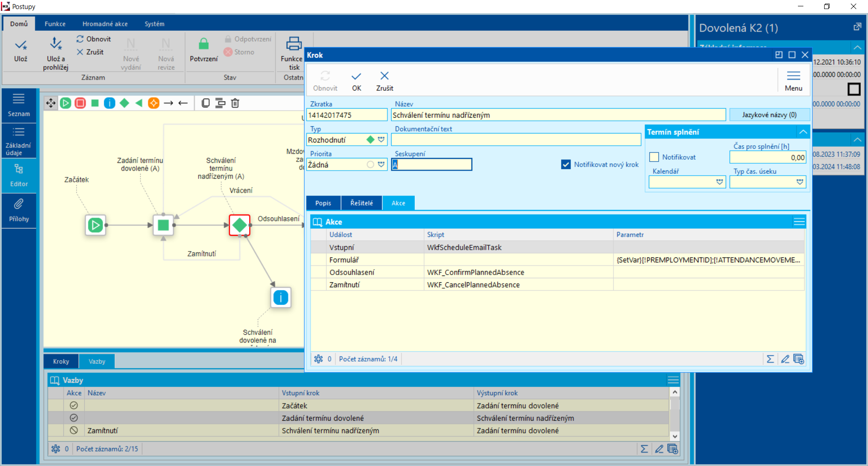Screen dimensions: 868x466
Task: Collapse the Termín splnění panel
Action: (x=803, y=132)
